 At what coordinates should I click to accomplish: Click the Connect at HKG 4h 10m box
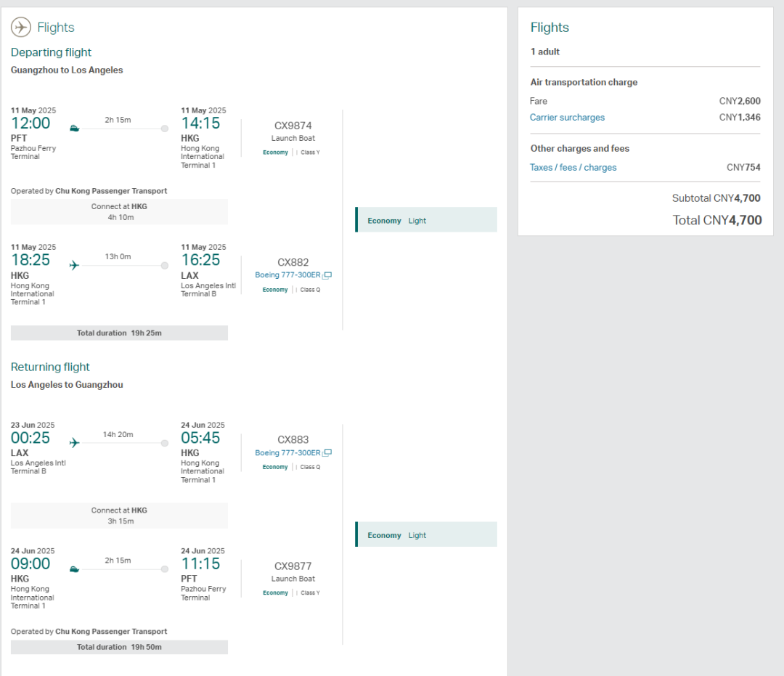click(x=119, y=212)
